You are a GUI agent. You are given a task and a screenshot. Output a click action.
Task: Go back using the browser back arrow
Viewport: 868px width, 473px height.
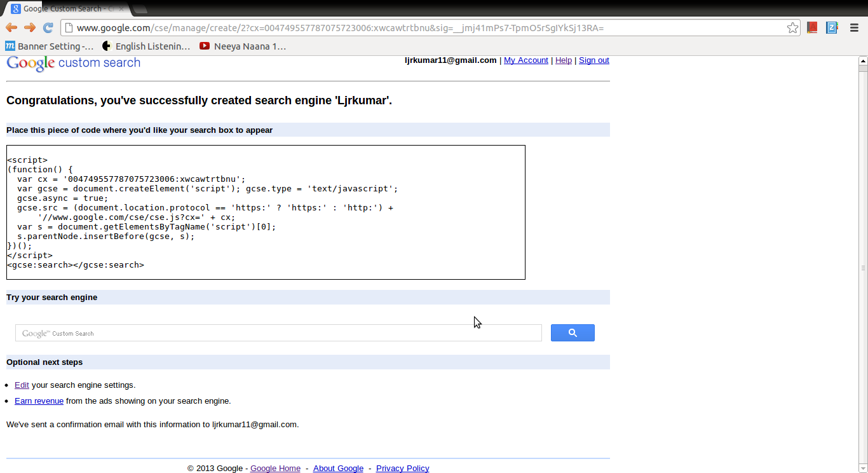pyautogui.click(x=11, y=27)
